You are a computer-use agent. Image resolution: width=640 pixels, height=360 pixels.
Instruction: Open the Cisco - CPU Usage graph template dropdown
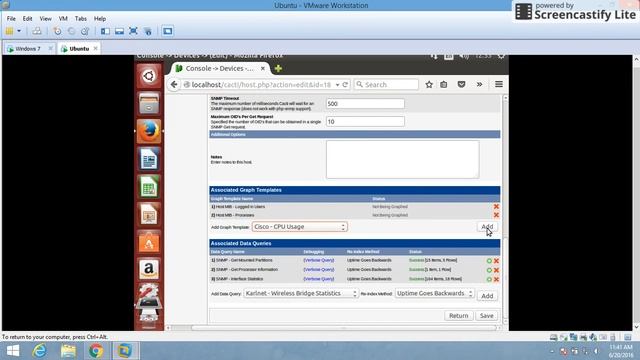pyautogui.click(x=300, y=227)
